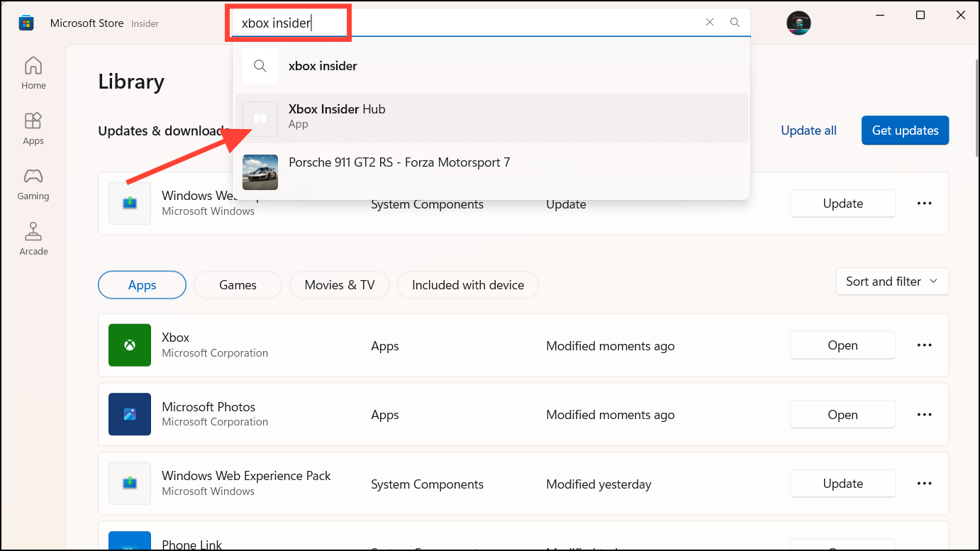Click the Microsoft Store logo icon
Screen dimensions: 980x551
pyautogui.click(x=26, y=23)
